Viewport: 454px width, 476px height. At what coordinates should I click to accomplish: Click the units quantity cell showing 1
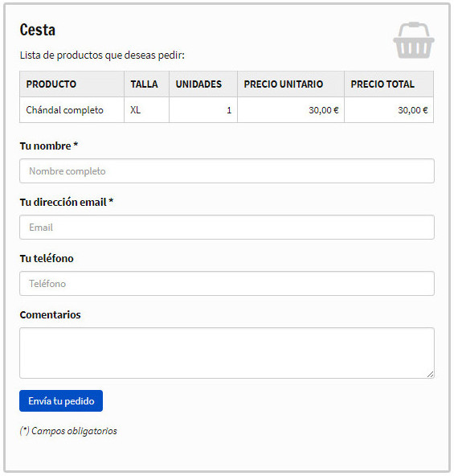(x=203, y=110)
